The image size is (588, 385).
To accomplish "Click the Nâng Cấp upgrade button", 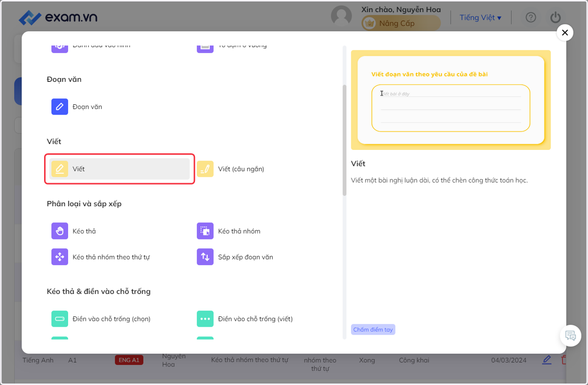I will [x=401, y=23].
